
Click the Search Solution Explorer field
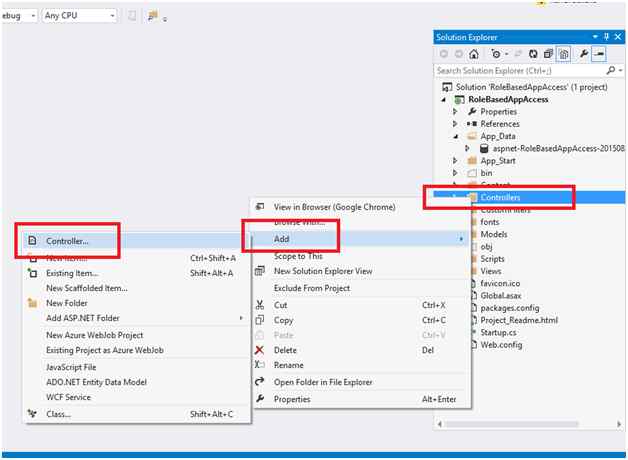520,70
